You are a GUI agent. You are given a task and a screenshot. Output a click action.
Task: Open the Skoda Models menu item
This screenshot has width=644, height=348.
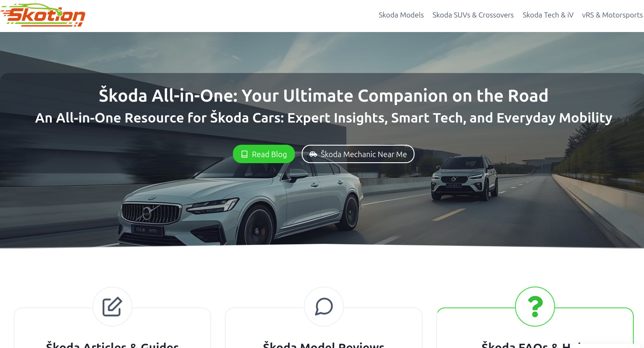point(401,15)
